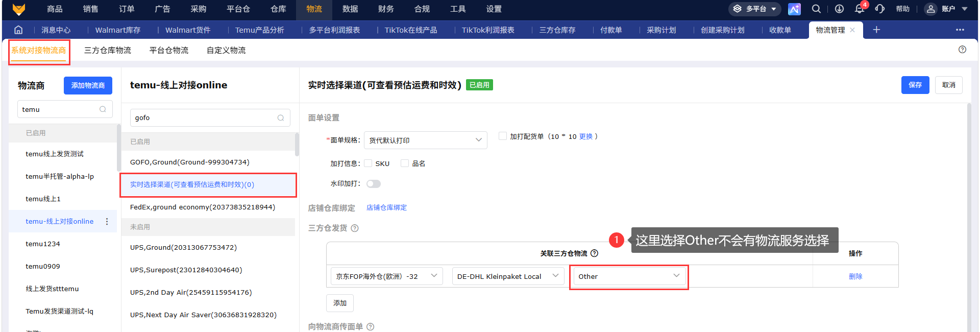This screenshot has height=332, width=980.
Task: Click the 店铺仓库绑定 link
Action: point(386,207)
